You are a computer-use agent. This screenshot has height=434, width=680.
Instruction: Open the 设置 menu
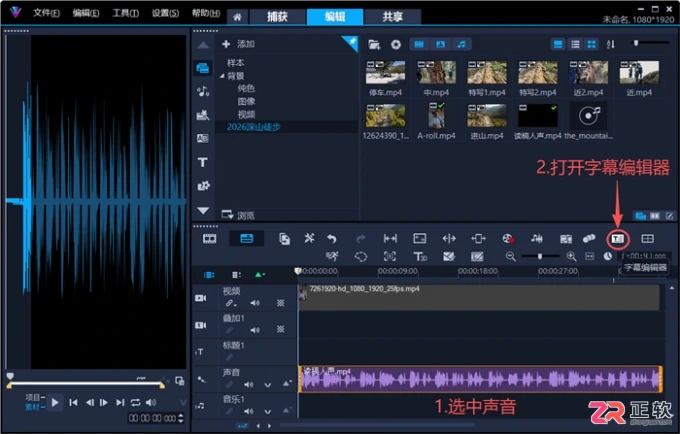point(165,13)
